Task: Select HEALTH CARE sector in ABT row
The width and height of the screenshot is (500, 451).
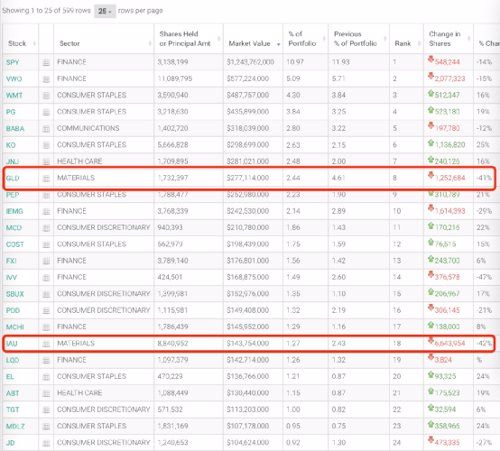Action: click(79, 393)
